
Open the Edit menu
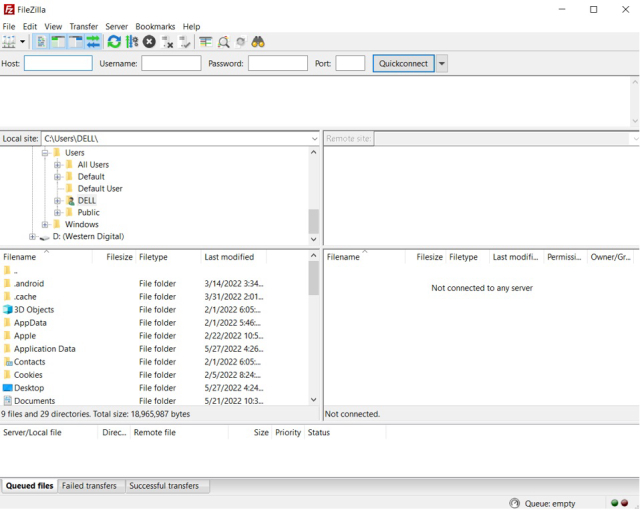click(30, 27)
